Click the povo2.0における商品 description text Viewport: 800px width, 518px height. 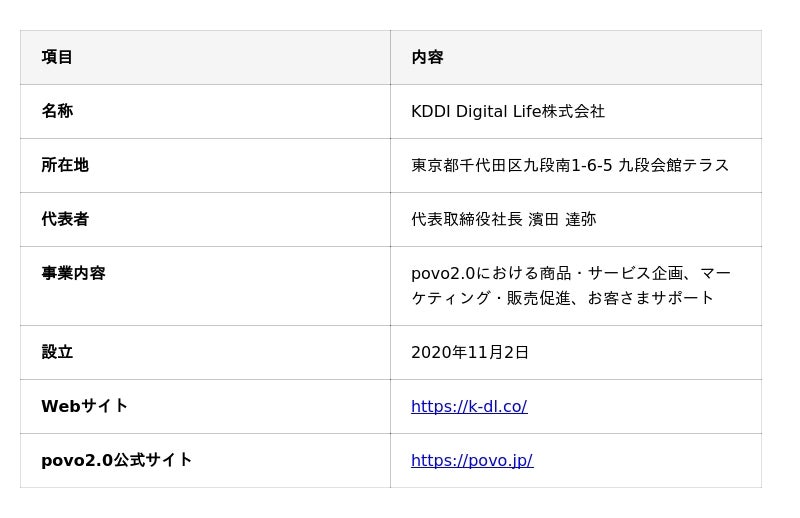491,274
